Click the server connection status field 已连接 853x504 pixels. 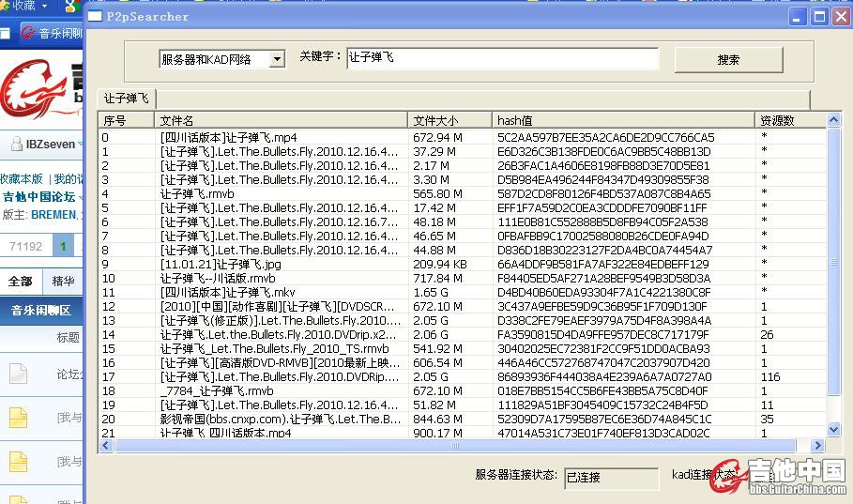(611, 478)
